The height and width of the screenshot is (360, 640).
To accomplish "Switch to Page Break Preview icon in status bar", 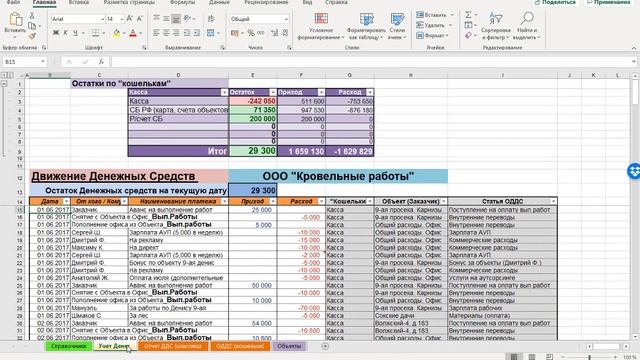I will (x=549, y=357).
